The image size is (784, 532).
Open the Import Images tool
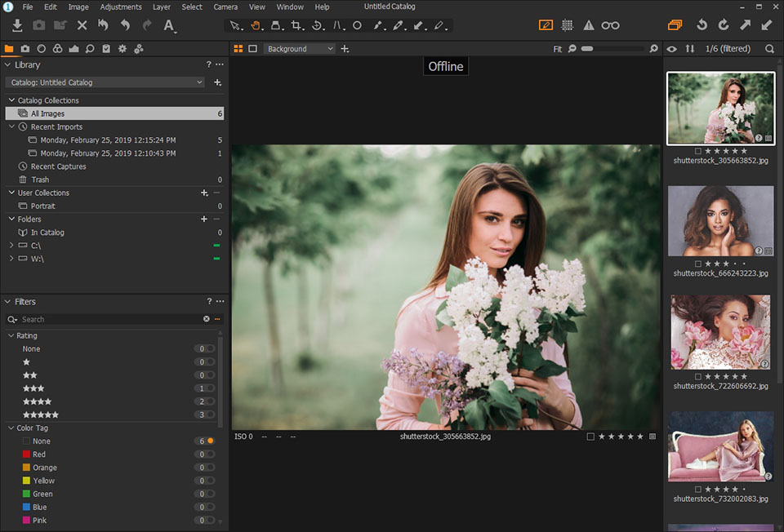[16, 25]
